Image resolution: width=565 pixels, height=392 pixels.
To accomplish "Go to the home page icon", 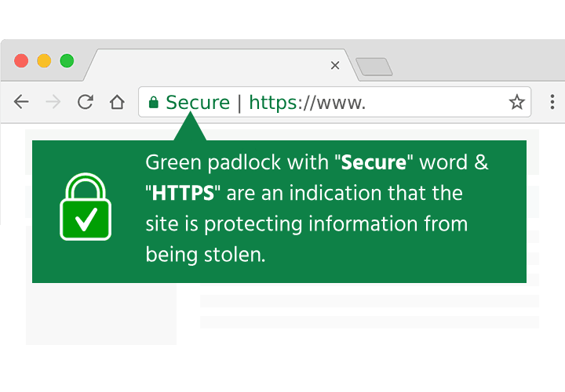I will tap(117, 102).
